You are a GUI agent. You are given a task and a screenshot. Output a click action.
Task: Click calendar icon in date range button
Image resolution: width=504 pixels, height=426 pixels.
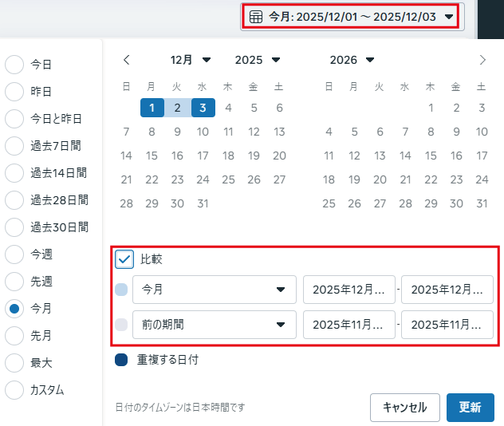pos(256,16)
